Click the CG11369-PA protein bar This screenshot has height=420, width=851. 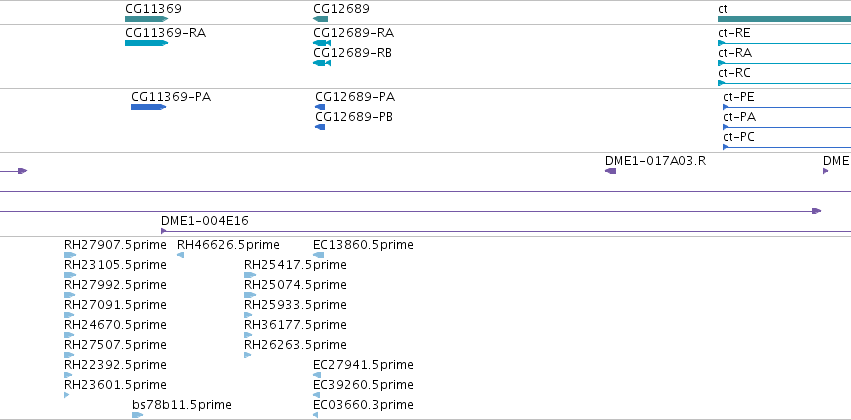coord(149,107)
